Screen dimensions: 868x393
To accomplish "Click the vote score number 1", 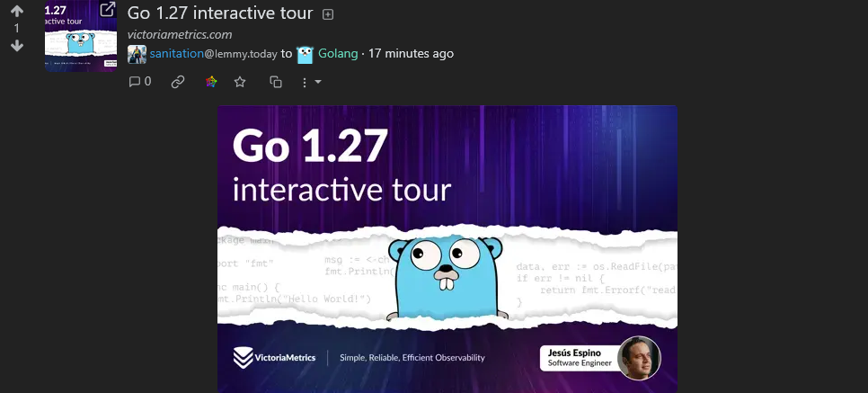I will (17, 28).
